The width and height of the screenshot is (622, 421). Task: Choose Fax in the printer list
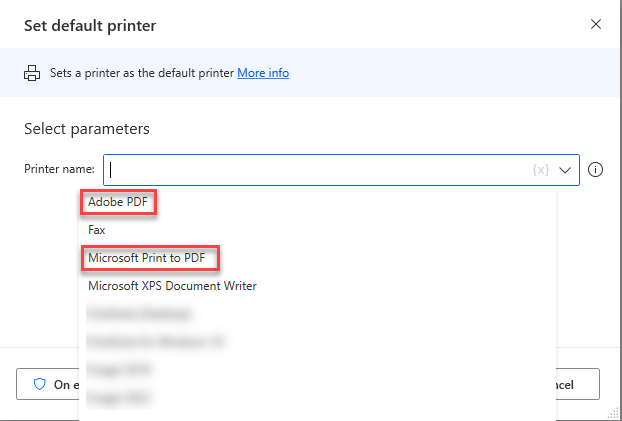pyautogui.click(x=97, y=230)
